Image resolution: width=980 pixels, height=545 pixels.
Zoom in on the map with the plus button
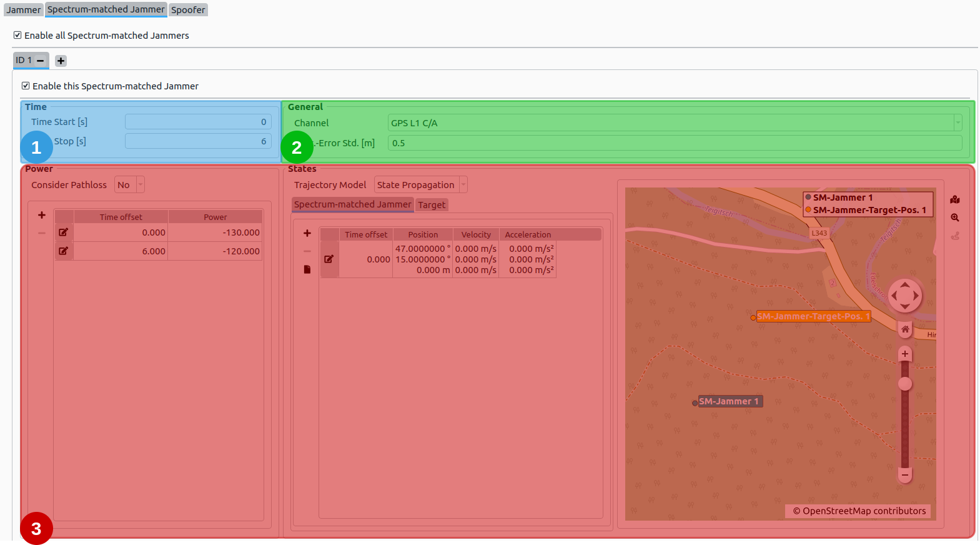click(x=905, y=354)
